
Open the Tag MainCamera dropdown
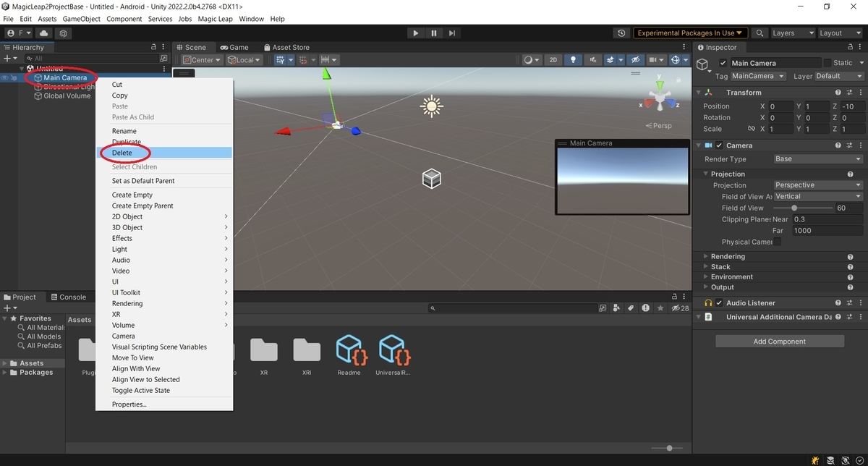point(758,76)
